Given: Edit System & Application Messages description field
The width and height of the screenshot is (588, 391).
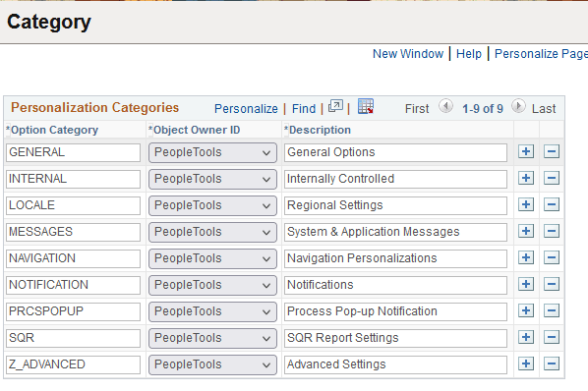Looking at the screenshot, I should [395, 232].
